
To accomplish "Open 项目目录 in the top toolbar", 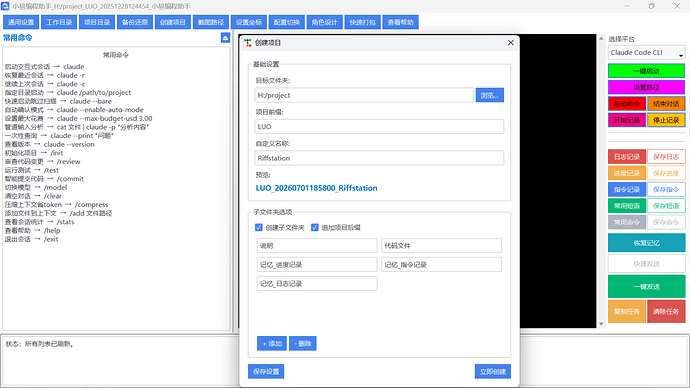I will coord(97,22).
